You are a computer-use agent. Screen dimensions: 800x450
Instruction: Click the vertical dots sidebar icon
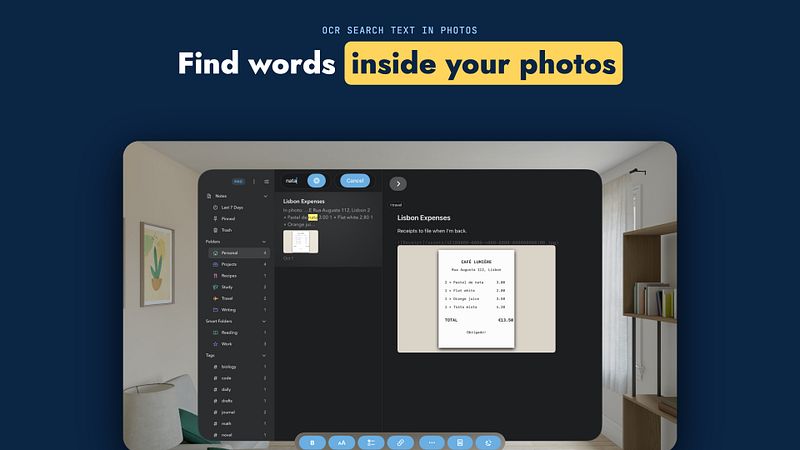(254, 182)
